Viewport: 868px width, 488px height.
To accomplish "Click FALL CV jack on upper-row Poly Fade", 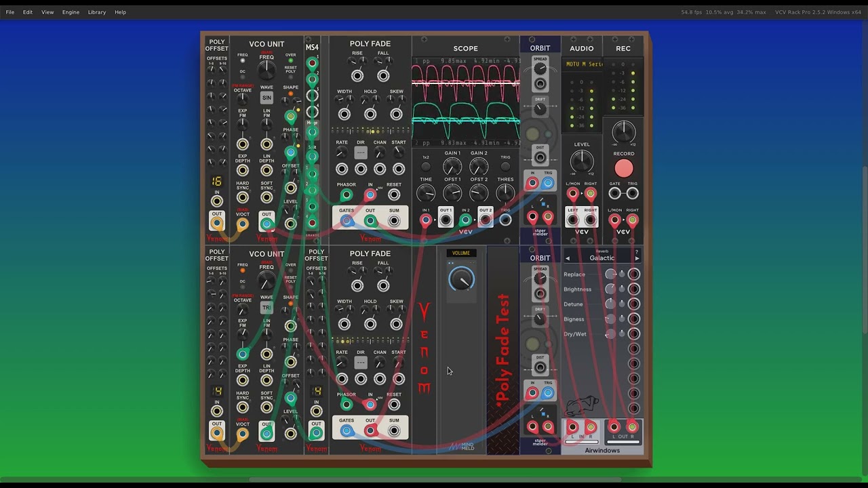I will click(x=383, y=76).
